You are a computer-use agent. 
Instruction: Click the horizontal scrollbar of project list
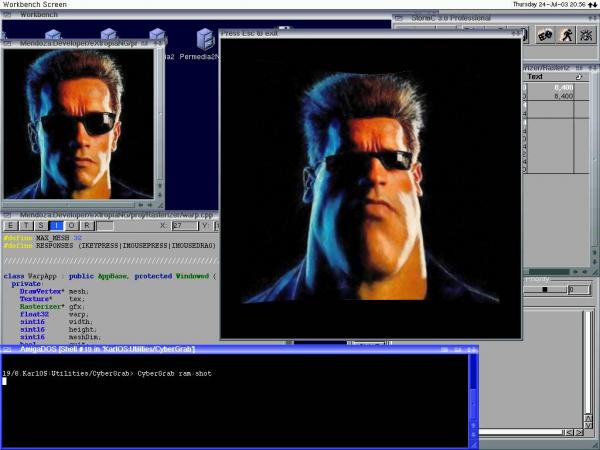pyautogui.click(x=548, y=272)
